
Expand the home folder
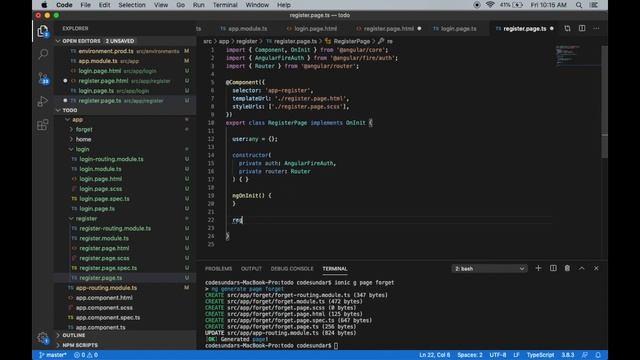(71, 139)
